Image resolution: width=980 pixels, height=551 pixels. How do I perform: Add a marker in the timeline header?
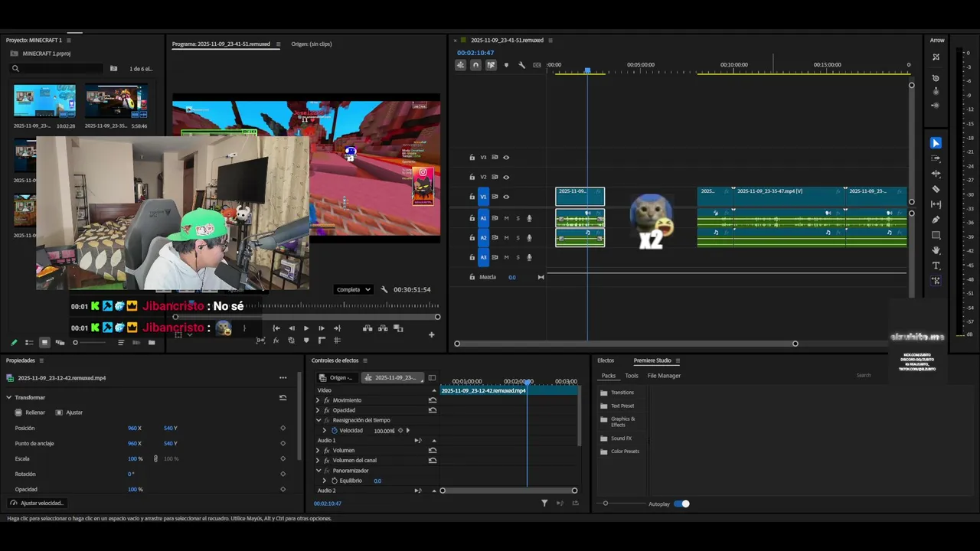pyautogui.click(x=506, y=65)
